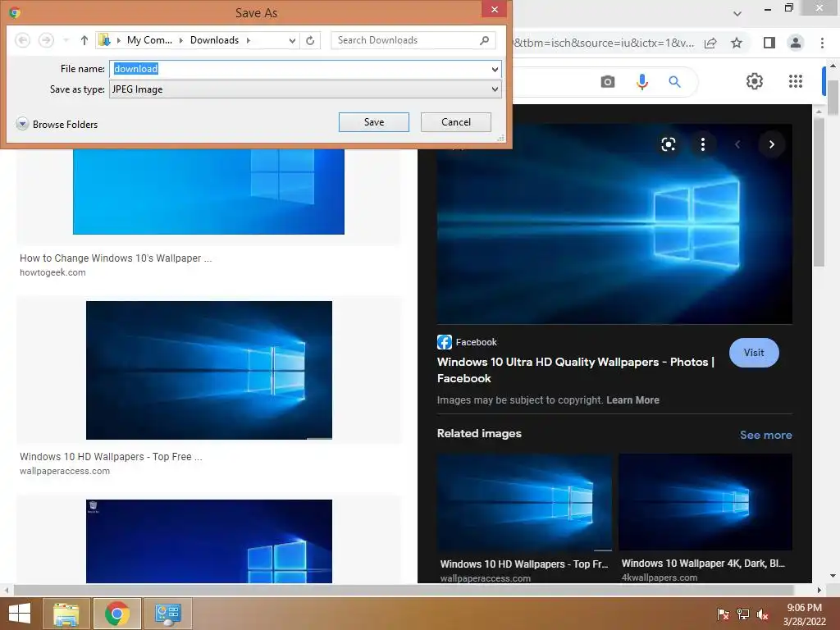The height and width of the screenshot is (630, 840).
Task: Bookmark this page with star icon
Action: (737, 43)
